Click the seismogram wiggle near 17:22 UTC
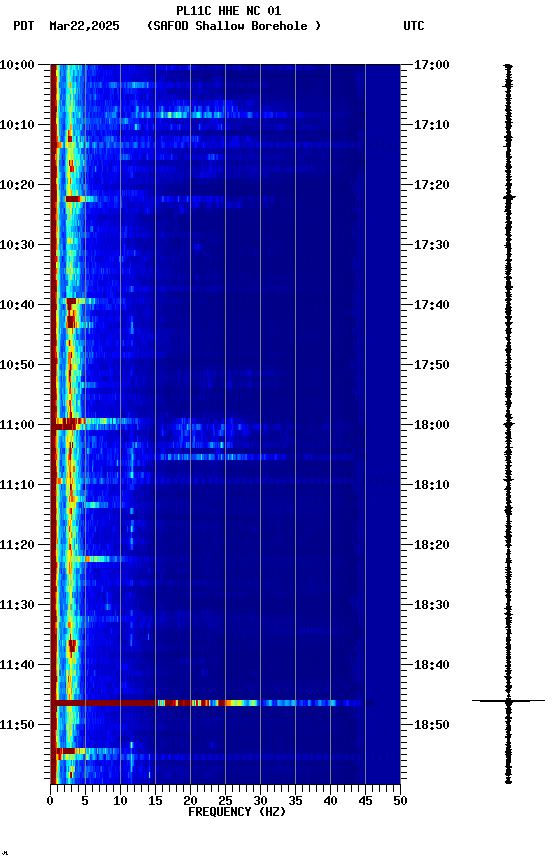Screen dimensions: 552x864 (508, 197)
